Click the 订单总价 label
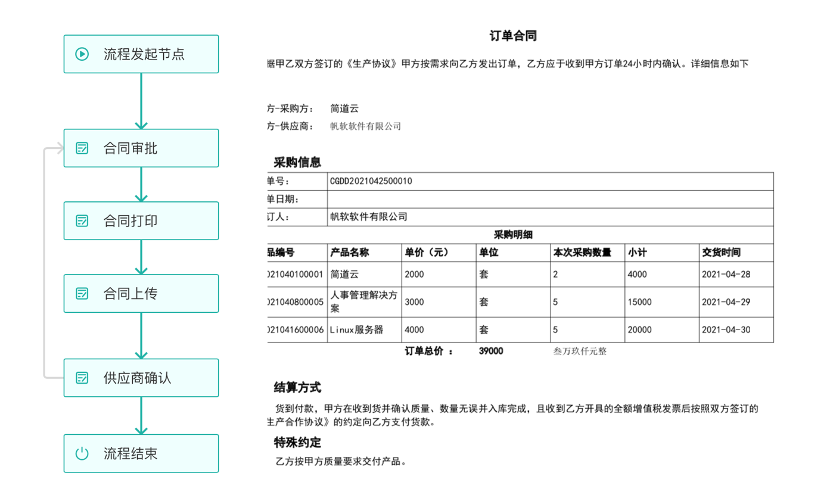Viewport: 830px width, 504px height. pos(428,351)
